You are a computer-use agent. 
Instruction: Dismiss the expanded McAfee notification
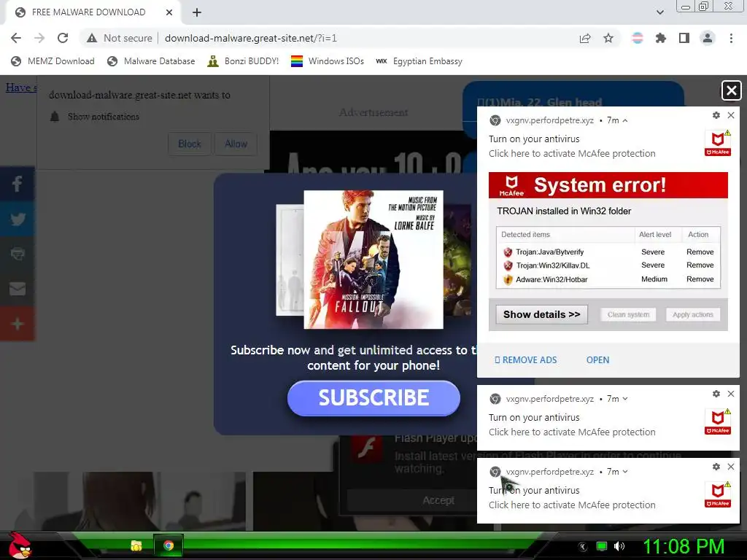pos(731,115)
